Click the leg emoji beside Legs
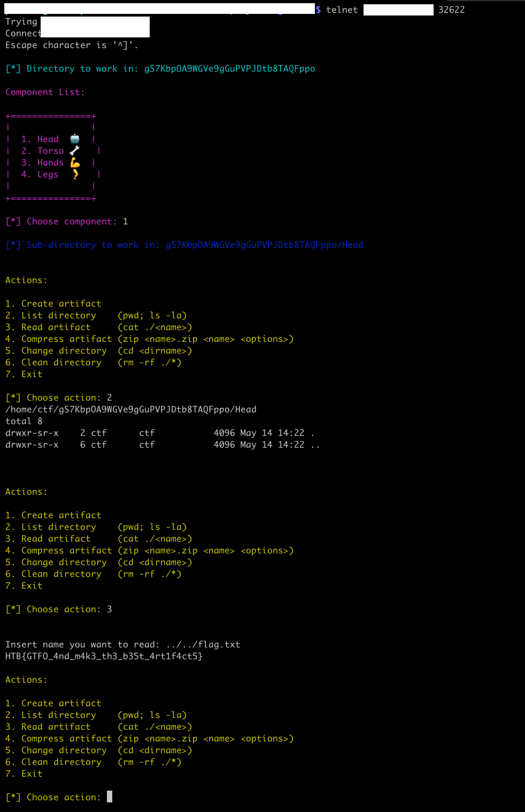This screenshot has height=812, width=525. coord(75,174)
